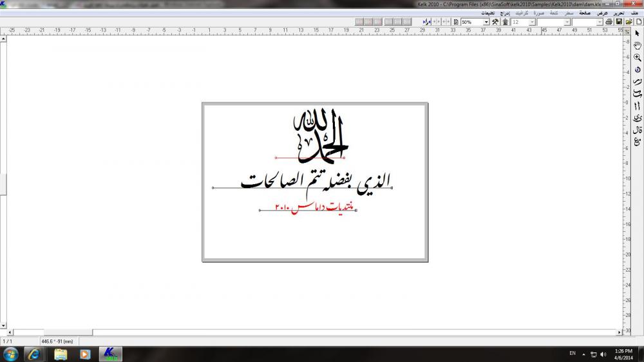Activate the magnifier zoom tool

click(x=637, y=57)
